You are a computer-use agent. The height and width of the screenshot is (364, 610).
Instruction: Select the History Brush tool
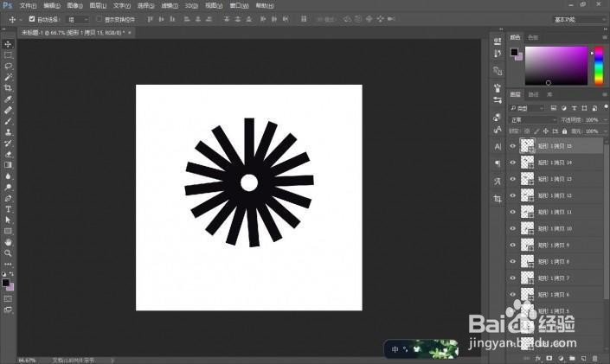tap(8, 144)
